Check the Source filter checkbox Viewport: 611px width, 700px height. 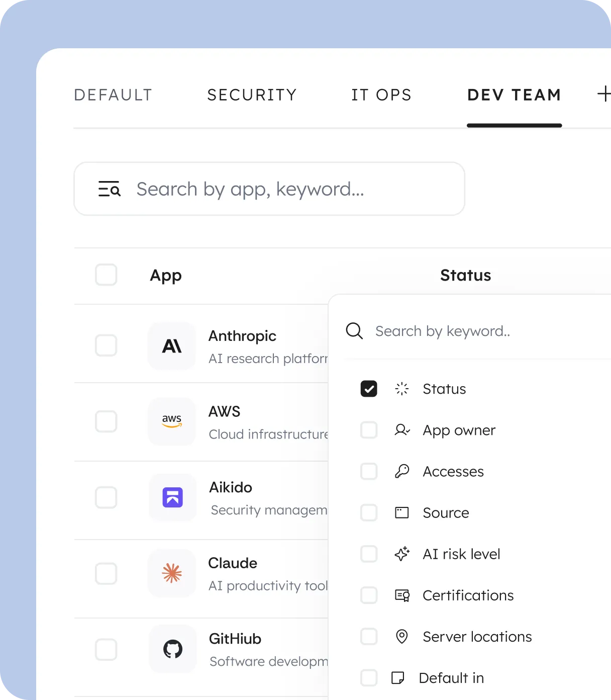368,512
